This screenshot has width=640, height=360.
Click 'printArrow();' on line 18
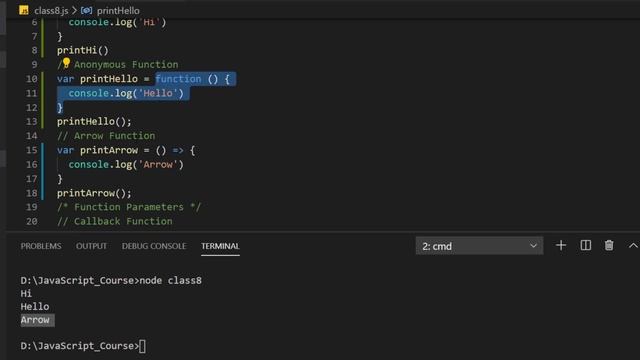click(x=94, y=193)
